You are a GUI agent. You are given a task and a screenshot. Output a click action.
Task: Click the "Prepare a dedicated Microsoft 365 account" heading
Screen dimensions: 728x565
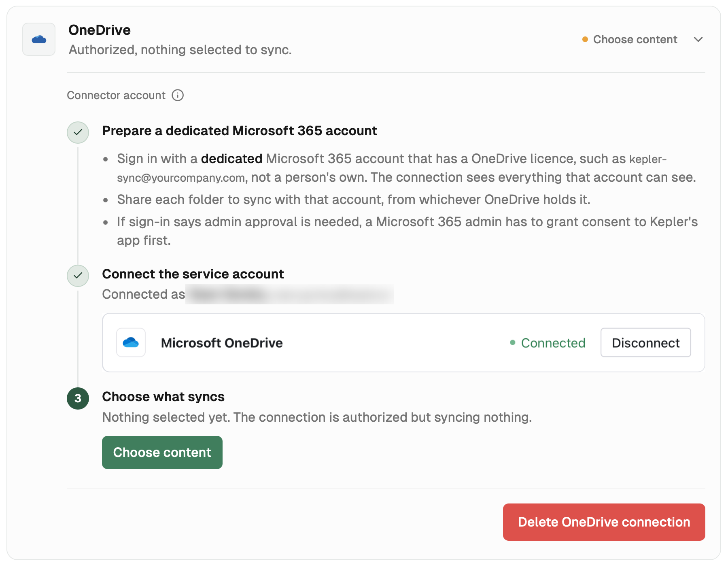[239, 131]
